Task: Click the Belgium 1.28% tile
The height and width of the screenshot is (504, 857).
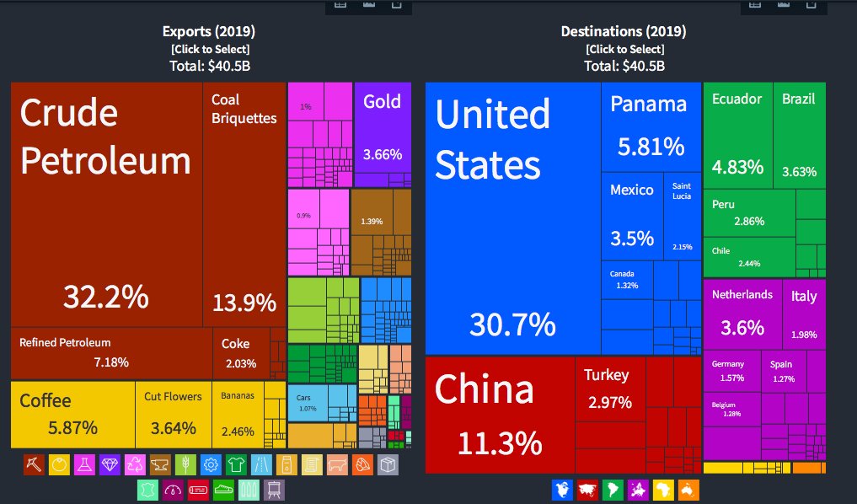Action: pyautogui.click(x=731, y=410)
